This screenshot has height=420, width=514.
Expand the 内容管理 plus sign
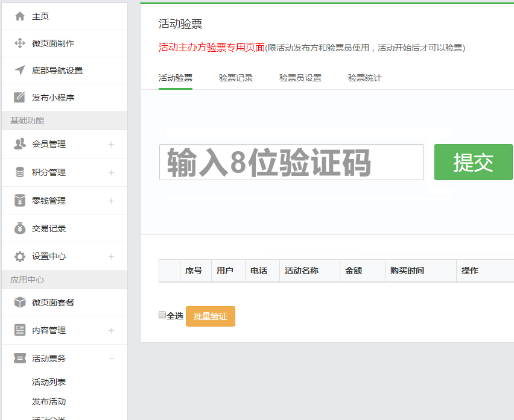pos(111,330)
